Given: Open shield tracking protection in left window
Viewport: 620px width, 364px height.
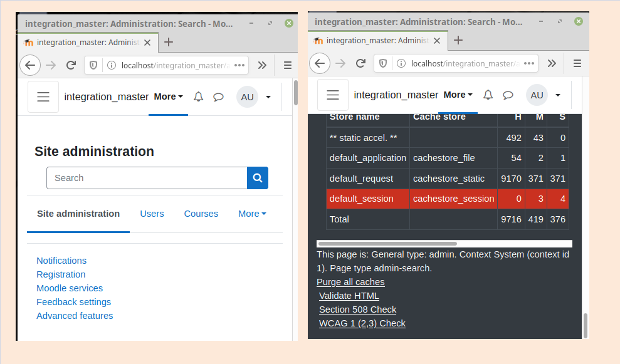Looking at the screenshot, I should pos(93,65).
